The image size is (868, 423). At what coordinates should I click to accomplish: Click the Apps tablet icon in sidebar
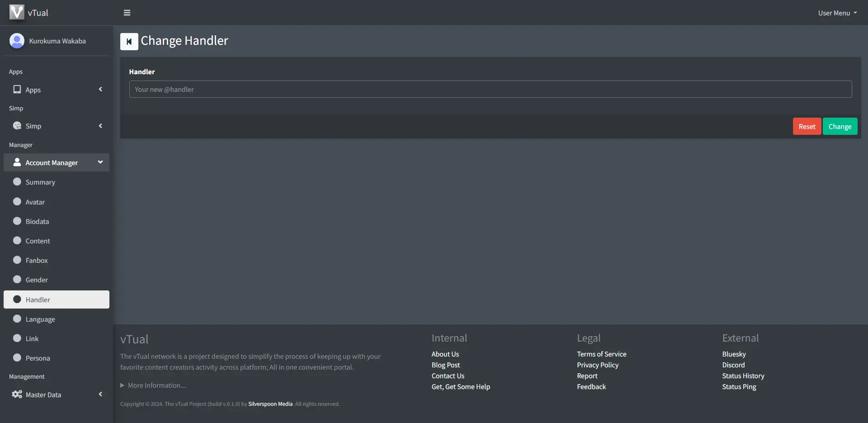click(17, 90)
